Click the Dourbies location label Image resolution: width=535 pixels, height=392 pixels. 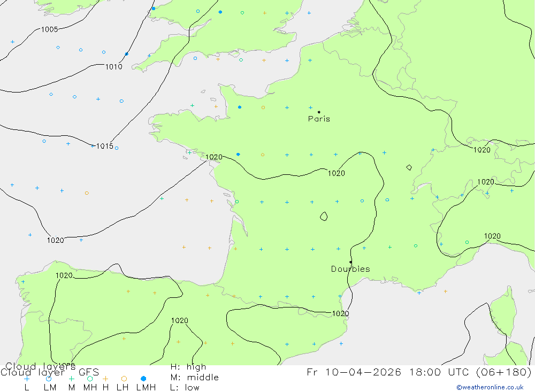[x=350, y=269]
